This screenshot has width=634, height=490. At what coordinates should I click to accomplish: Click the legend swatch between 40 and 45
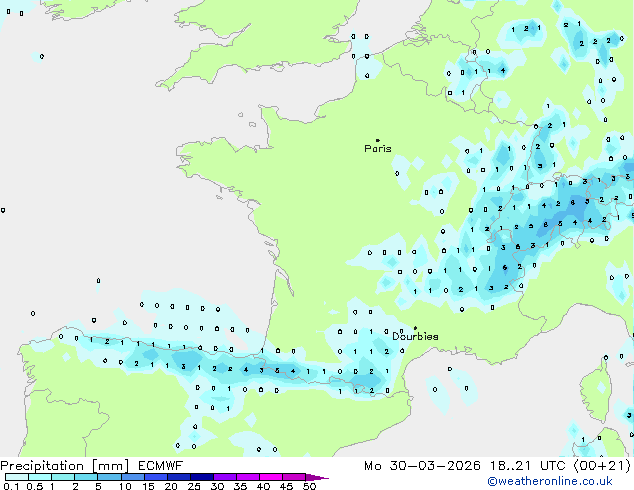(x=271, y=477)
